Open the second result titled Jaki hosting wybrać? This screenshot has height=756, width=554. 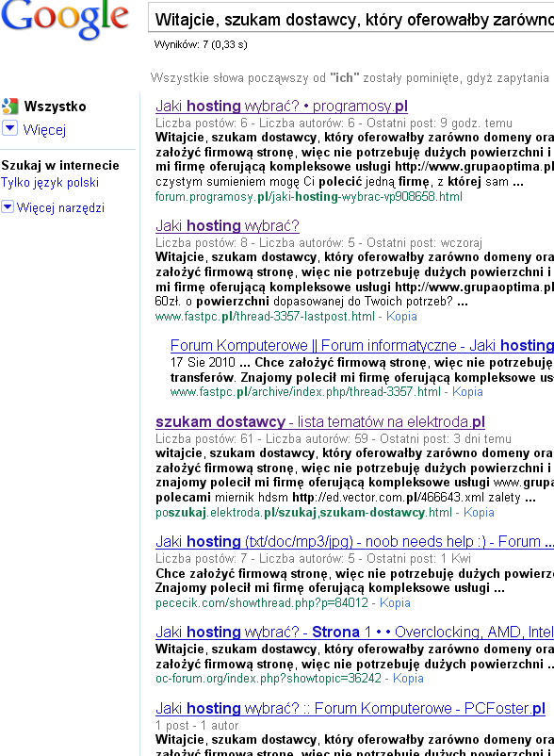click(227, 225)
